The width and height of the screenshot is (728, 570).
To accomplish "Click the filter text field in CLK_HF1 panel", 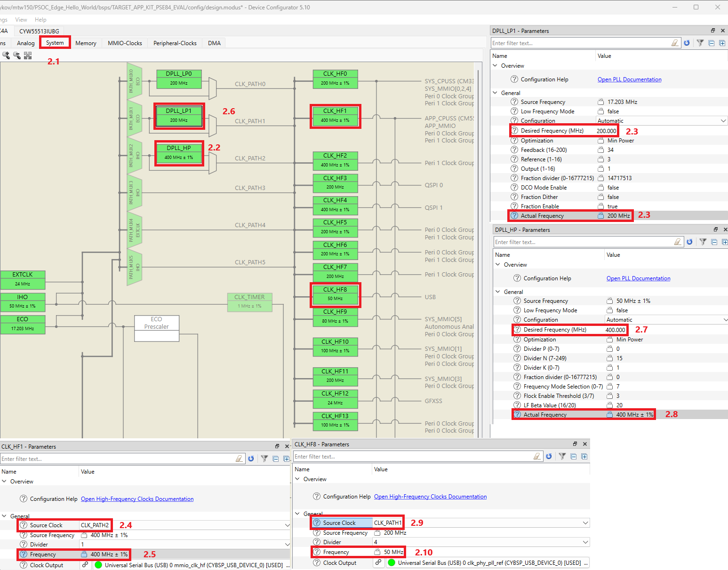I will [x=118, y=459].
